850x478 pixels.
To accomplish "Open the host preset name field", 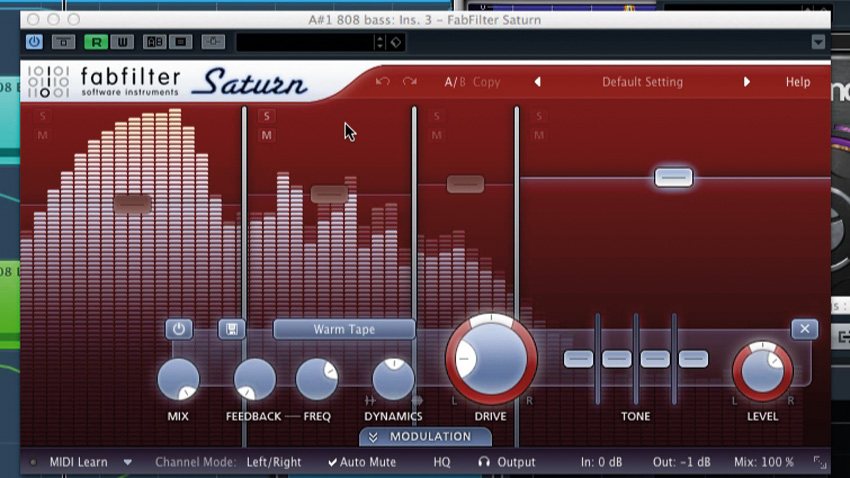I will pyautogui.click(x=305, y=42).
